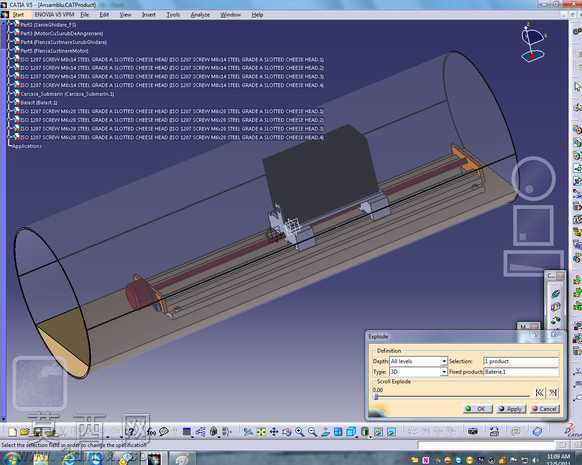Open the Tools menu
The height and width of the screenshot is (465, 582).
pos(173,14)
